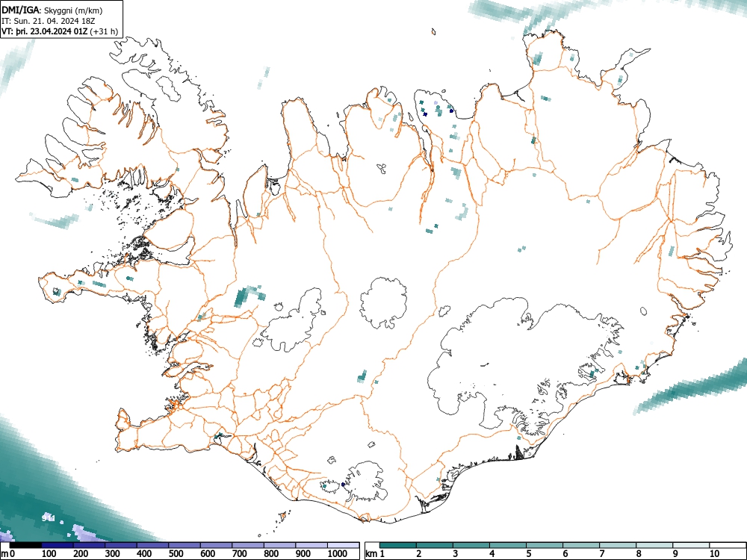Click the '2' kilometre scale label

(x=419, y=554)
